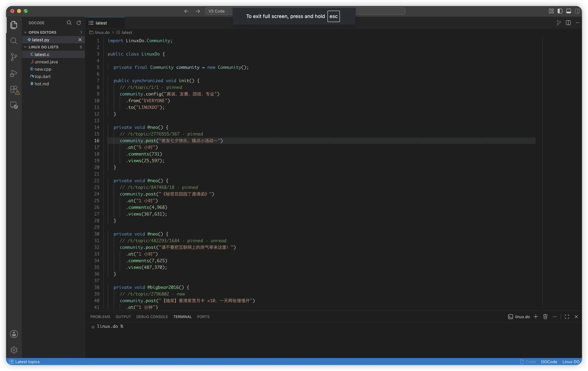
Task: Select latest.py in Open Editors
Action: [x=53, y=40]
